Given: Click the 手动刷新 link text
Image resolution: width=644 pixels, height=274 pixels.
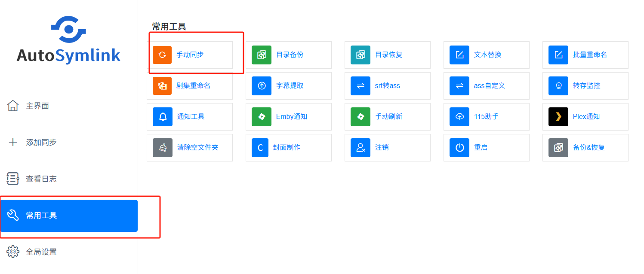Looking at the screenshot, I should [x=389, y=117].
